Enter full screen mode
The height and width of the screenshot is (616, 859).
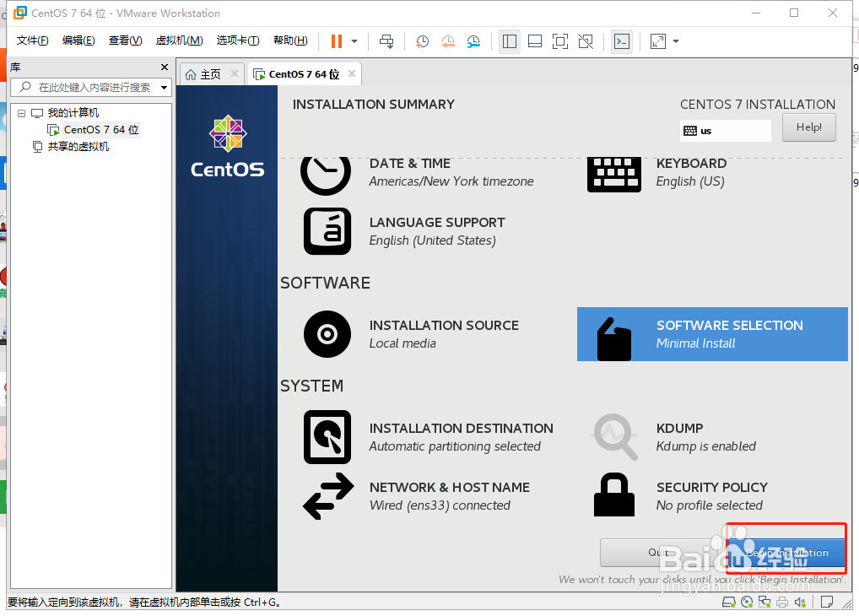click(x=560, y=41)
